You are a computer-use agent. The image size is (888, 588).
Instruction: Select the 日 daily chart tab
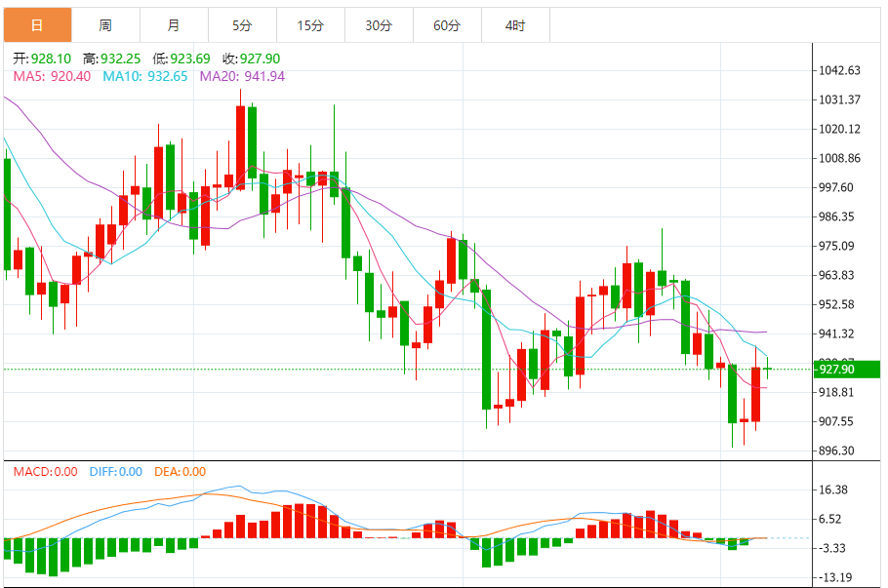(37, 25)
